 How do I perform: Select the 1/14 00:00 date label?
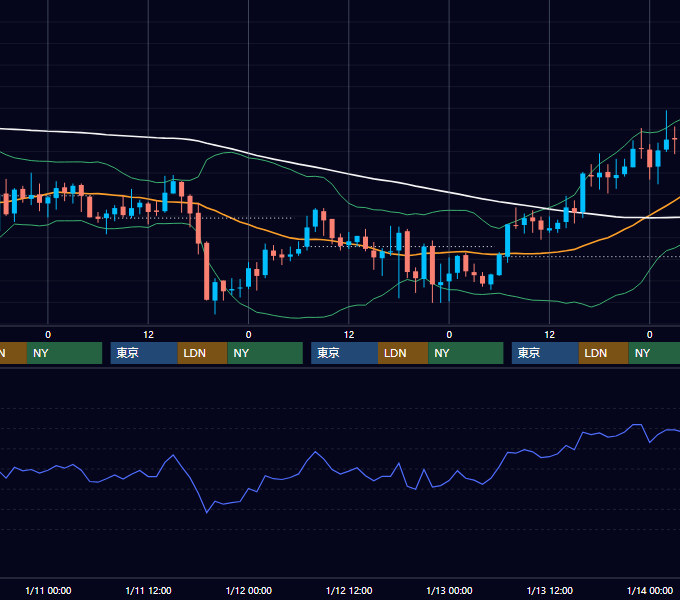pyautogui.click(x=650, y=590)
